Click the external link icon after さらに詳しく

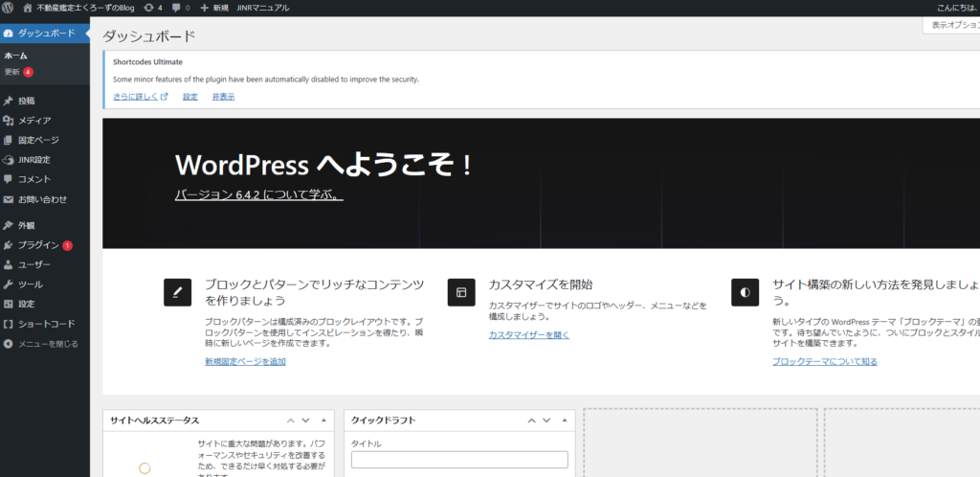tap(165, 97)
